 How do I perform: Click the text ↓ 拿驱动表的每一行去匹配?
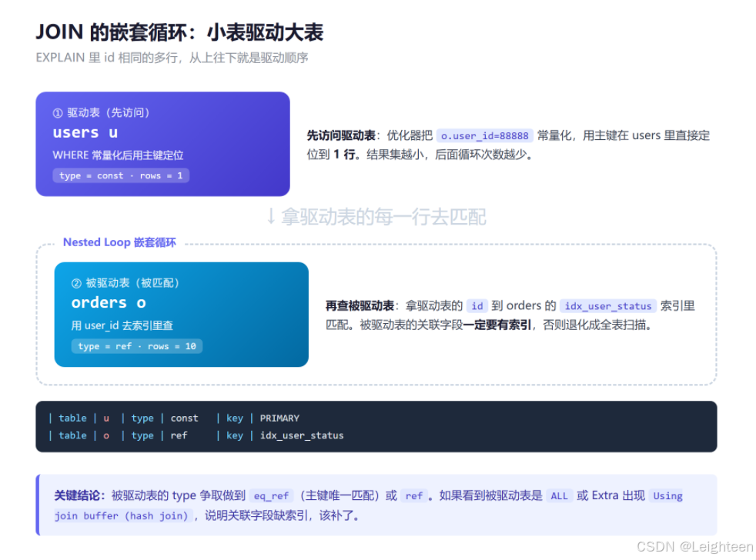[x=376, y=217]
